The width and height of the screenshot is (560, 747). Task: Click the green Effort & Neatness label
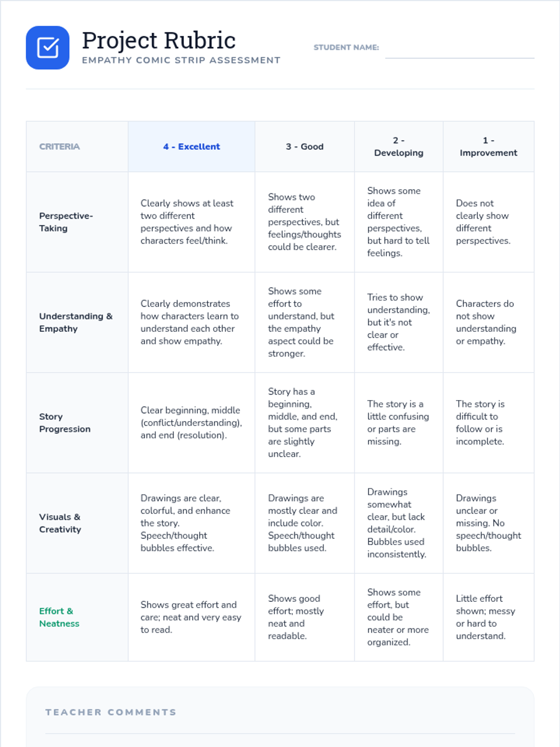(x=59, y=617)
